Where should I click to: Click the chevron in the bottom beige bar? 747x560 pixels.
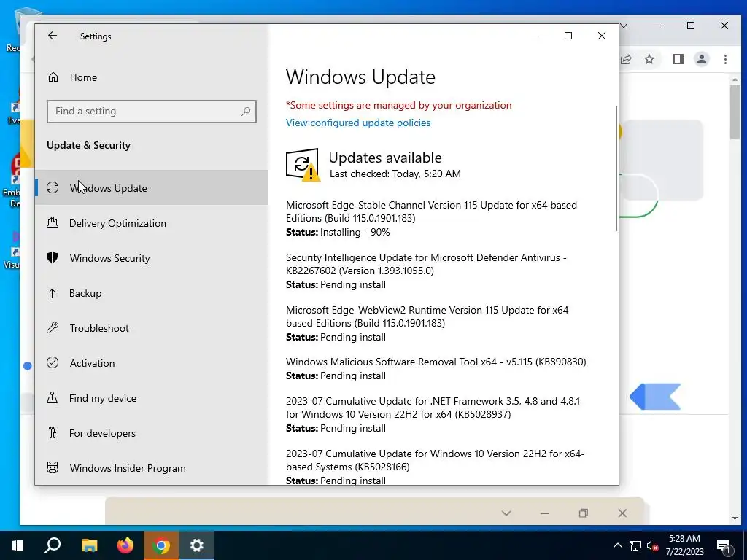tap(506, 513)
